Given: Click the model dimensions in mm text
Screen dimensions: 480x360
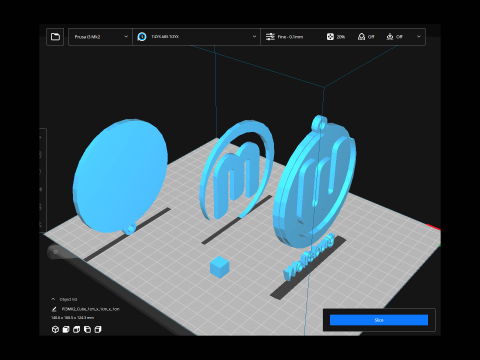Looking at the screenshot, I should pos(72,318).
